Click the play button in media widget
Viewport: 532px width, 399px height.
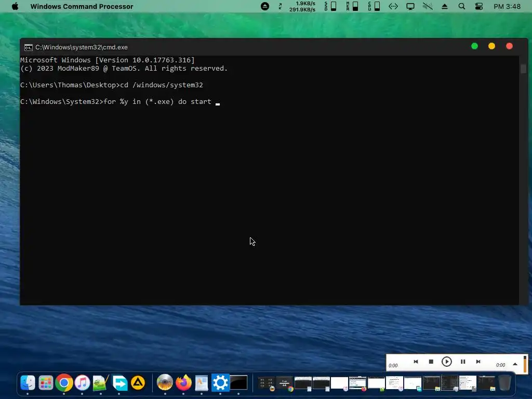click(447, 362)
